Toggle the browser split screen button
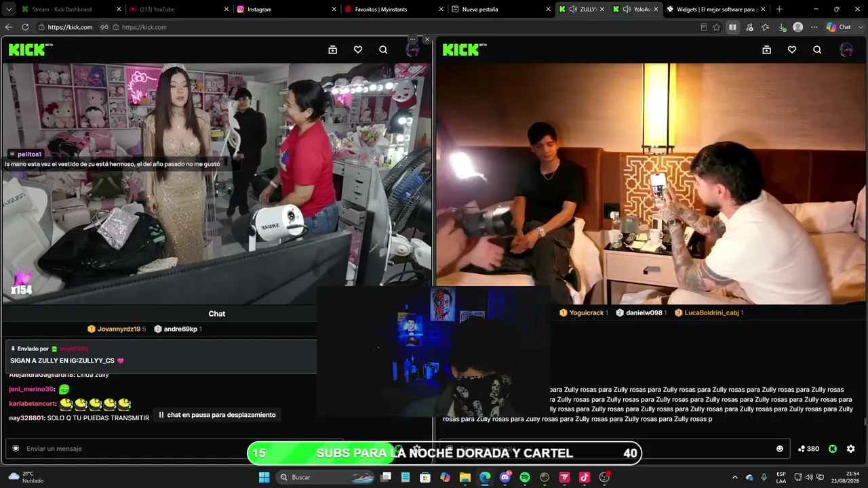Viewport: 868px width, 488px height. 732,27
